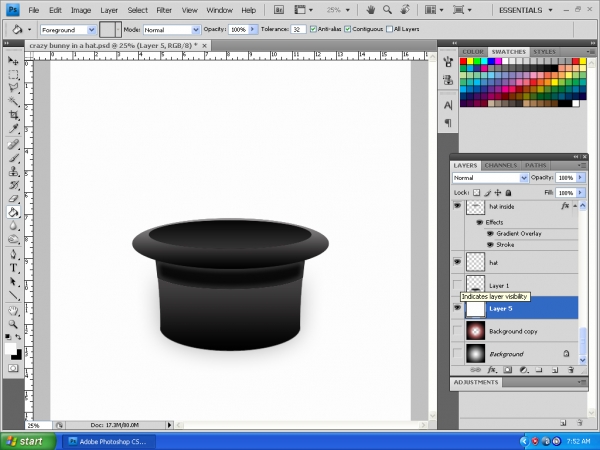
Task: Swap foreground and background colors
Action: point(18,337)
